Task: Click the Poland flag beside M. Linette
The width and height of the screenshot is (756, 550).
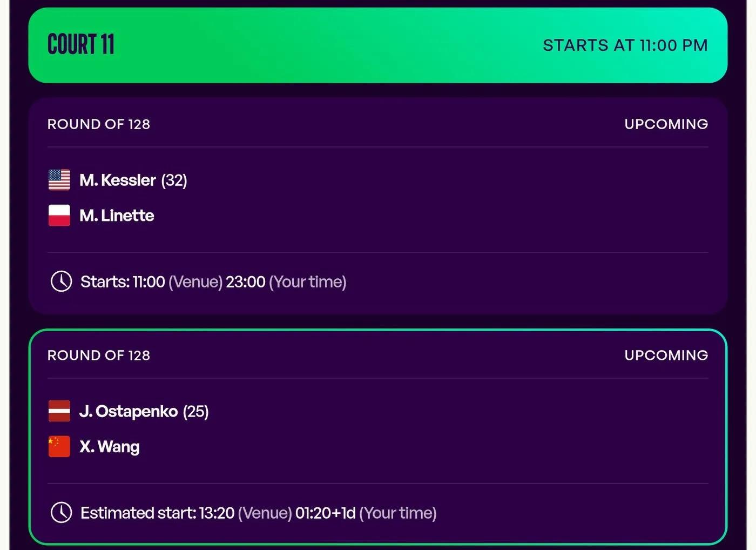Action: [59, 215]
